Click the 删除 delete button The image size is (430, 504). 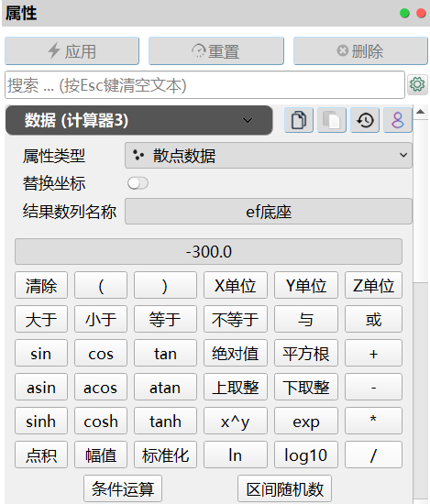point(360,51)
